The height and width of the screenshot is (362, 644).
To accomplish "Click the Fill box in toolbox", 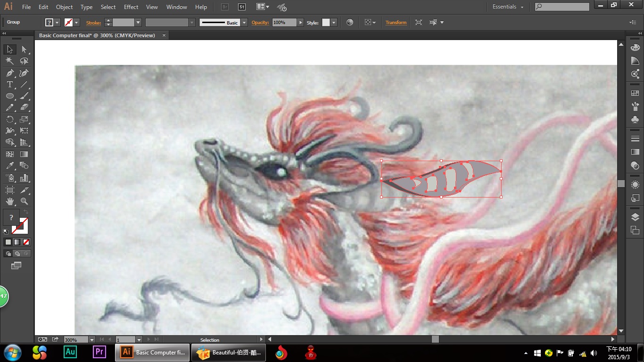I will [11, 217].
